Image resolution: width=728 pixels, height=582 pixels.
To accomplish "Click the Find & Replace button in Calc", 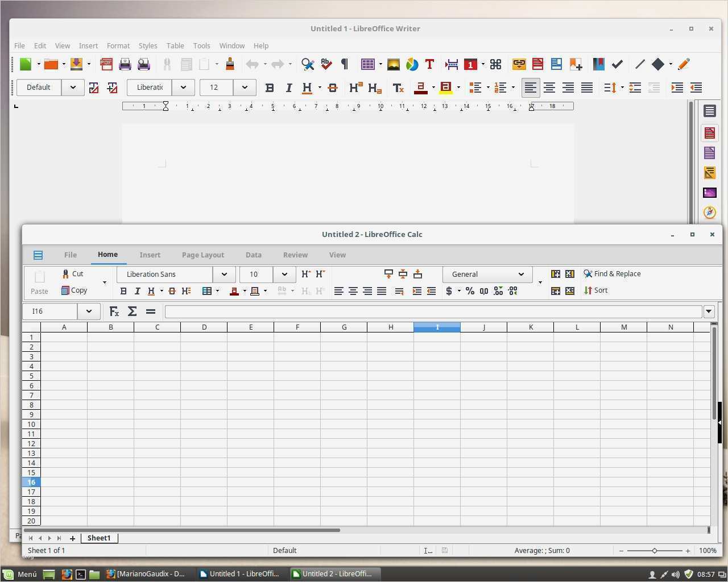I will [x=612, y=274].
